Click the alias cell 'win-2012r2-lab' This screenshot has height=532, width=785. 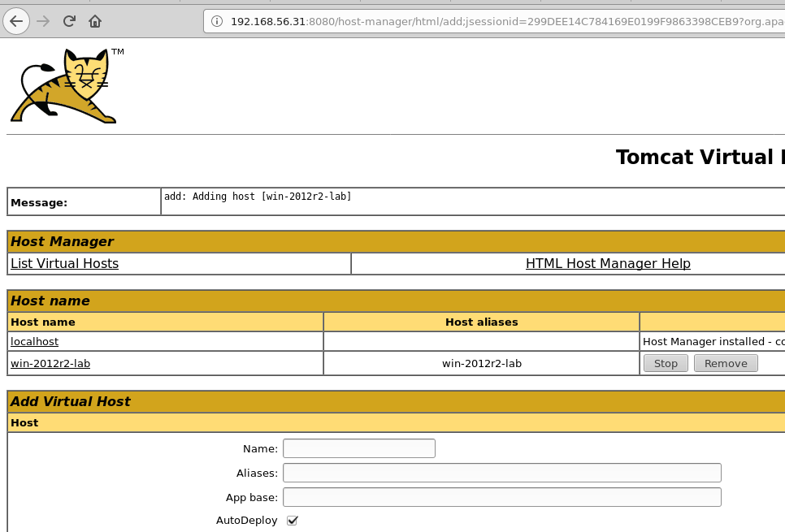click(x=482, y=363)
